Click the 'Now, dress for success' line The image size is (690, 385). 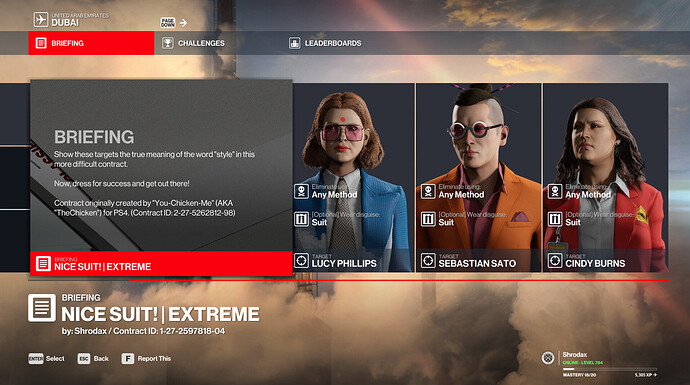[121, 183]
